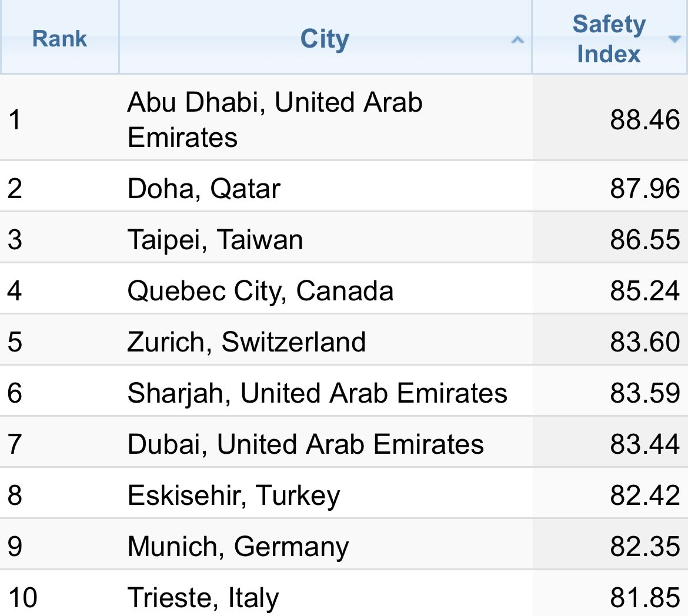Viewport: 688px width, 616px height.
Task: Sort table by the Rank column header
Action: [59, 39]
